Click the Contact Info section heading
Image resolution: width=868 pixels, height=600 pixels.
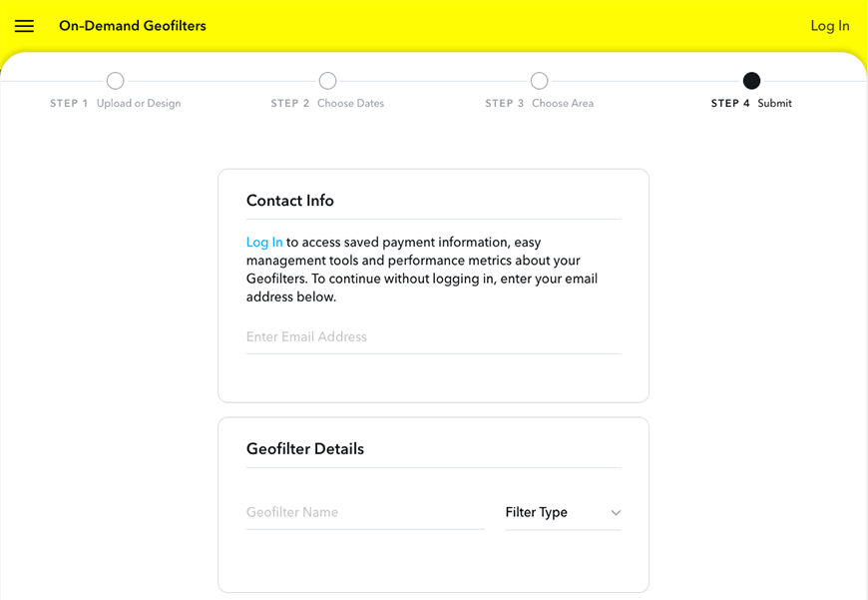pos(290,201)
